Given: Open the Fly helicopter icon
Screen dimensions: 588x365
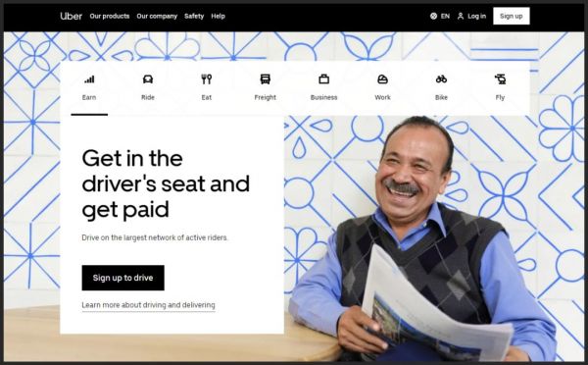Looking at the screenshot, I should tap(500, 79).
